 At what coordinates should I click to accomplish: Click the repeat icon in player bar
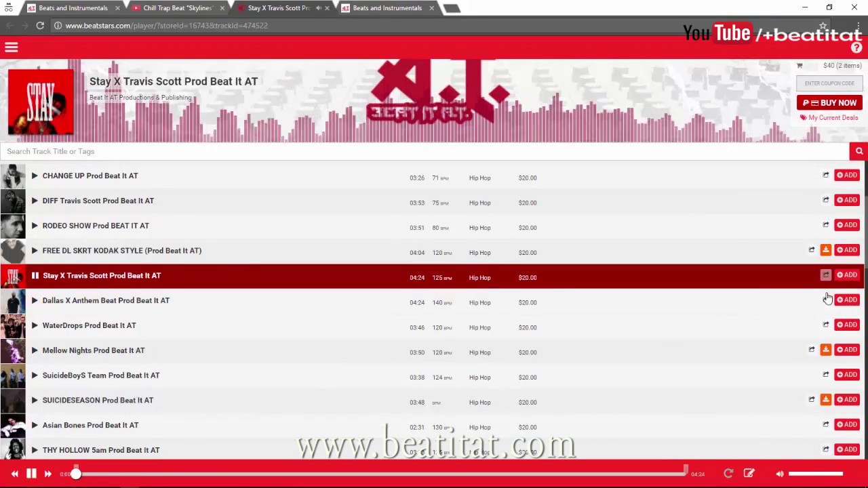[728, 474]
